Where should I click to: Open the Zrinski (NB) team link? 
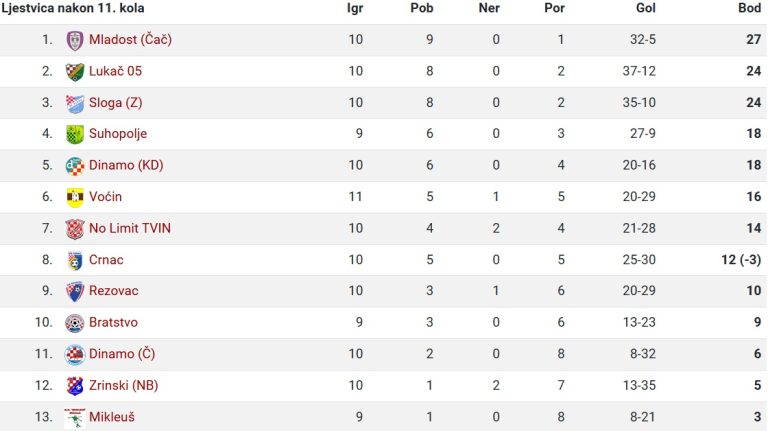[x=123, y=385]
